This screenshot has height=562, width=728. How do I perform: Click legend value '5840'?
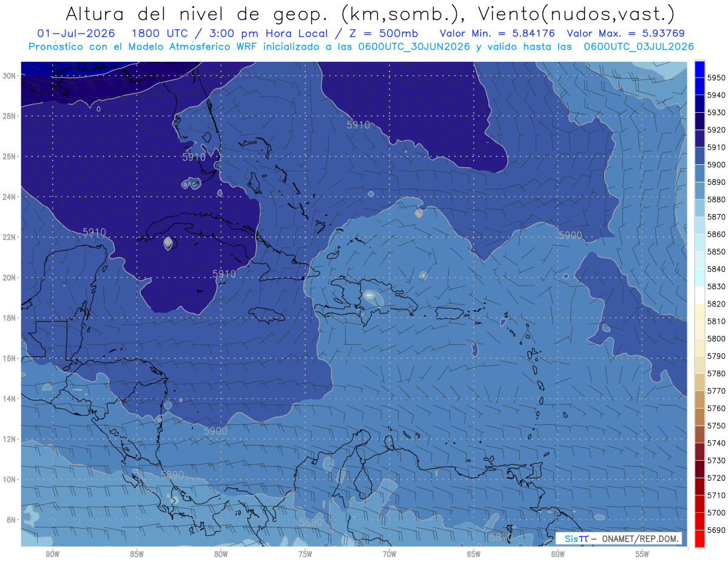tap(716, 269)
